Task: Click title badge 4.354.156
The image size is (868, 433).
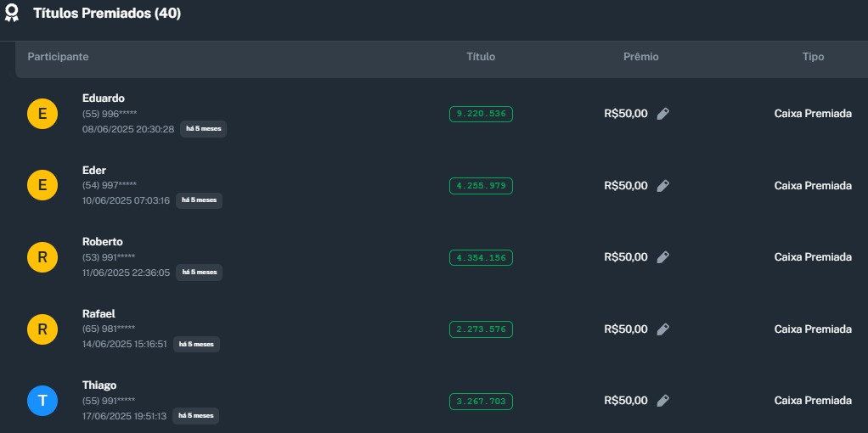Action: tap(481, 257)
